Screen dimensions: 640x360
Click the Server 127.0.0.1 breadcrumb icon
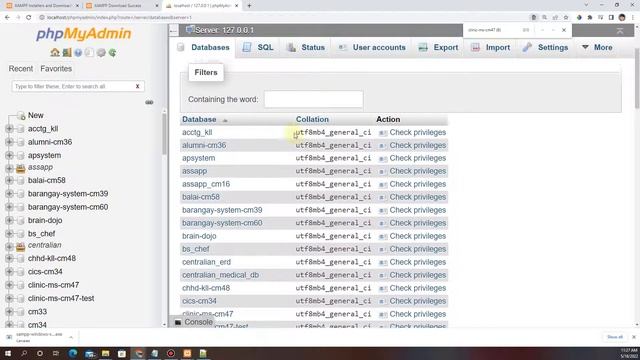pos(190,30)
